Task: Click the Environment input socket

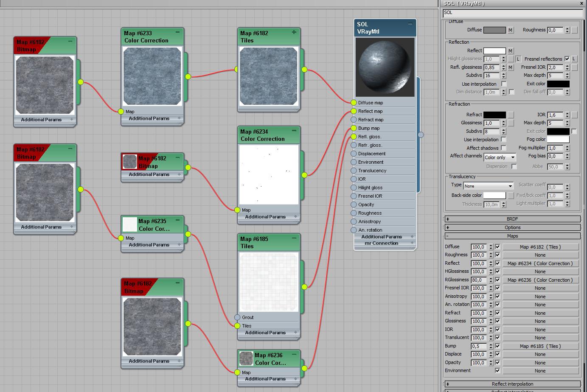Action: pos(354,162)
